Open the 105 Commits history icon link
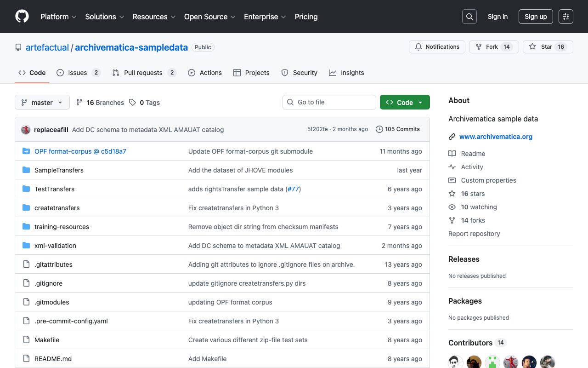588x368 pixels. coord(379,129)
